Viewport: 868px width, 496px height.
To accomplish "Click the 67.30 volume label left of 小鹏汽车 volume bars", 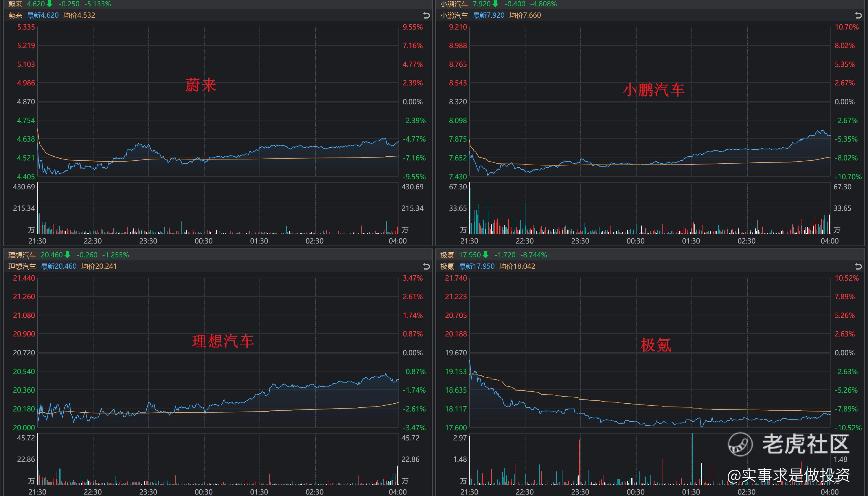I will (x=458, y=187).
